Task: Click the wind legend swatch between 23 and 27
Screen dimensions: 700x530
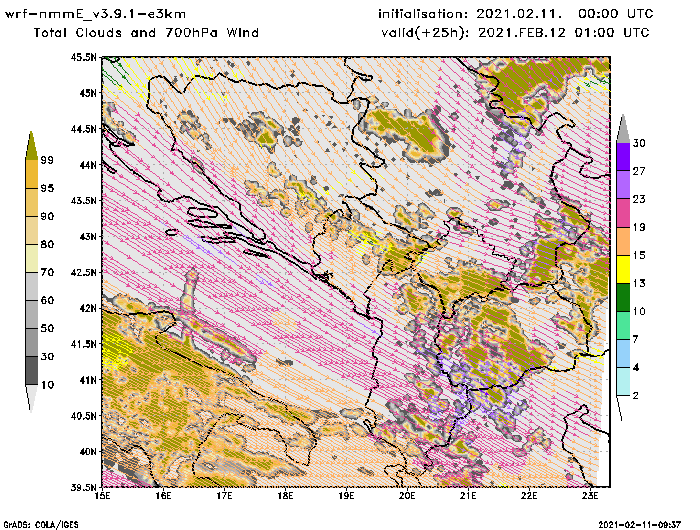Action: click(x=623, y=185)
